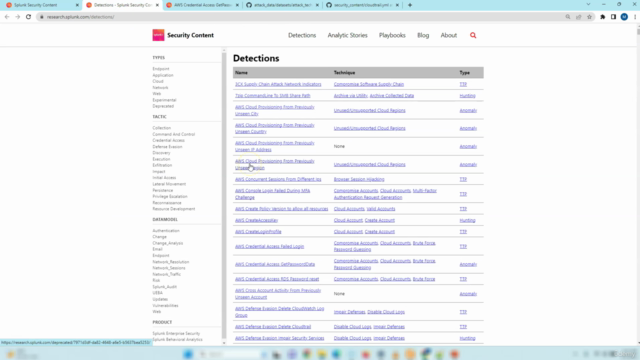Open Archive Collected Data technique

[392, 96]
